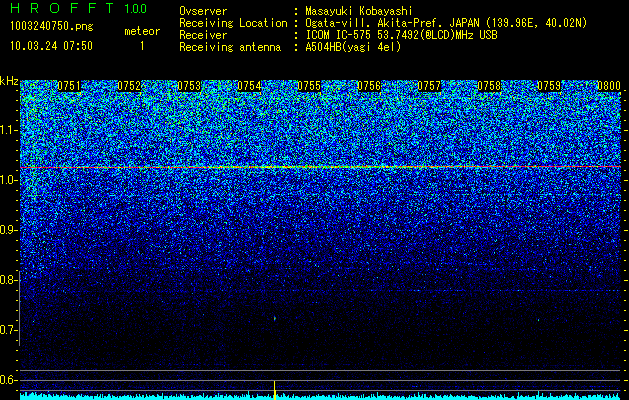Click the Receiving antenna label

(230, 47)
